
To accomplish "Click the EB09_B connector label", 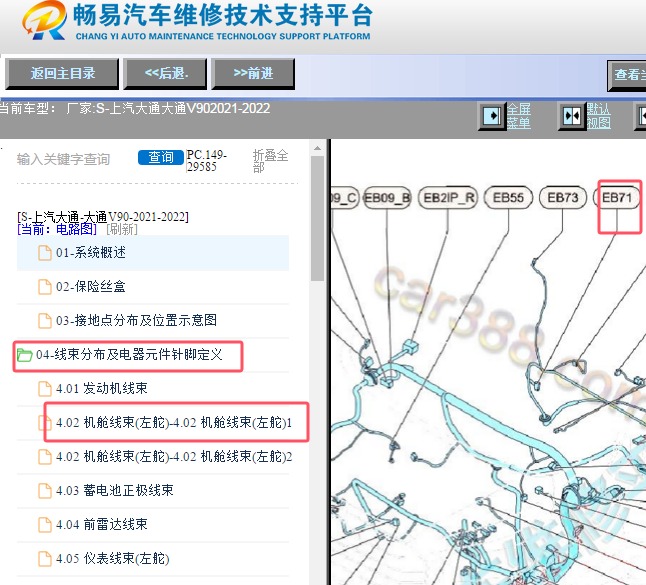I will [x=387, y=198].
